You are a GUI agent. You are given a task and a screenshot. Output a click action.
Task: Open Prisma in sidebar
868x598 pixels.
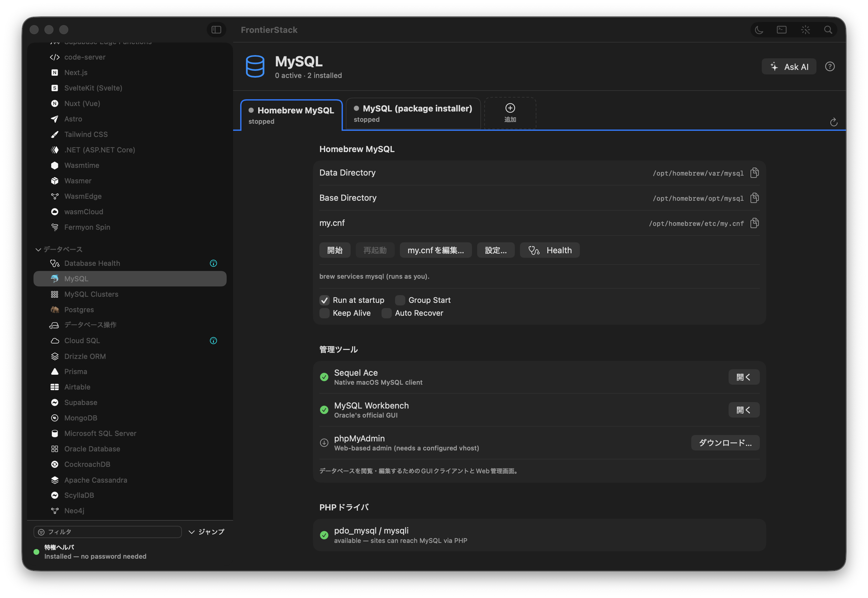point(130,371)
